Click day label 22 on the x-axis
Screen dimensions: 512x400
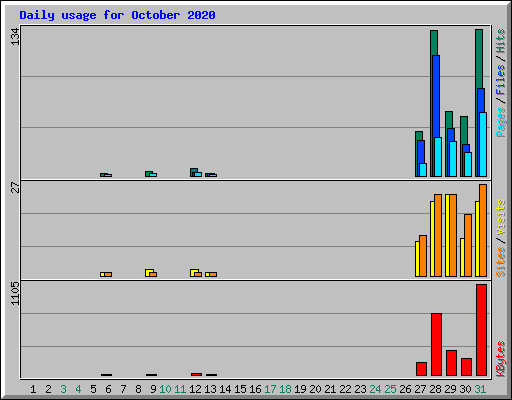[x=345, y=389]
